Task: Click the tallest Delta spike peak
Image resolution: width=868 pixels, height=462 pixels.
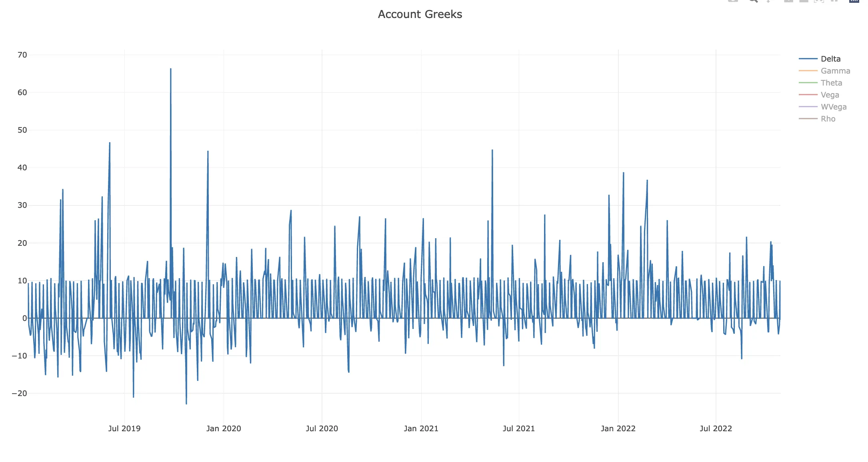Action: point(171,69)
